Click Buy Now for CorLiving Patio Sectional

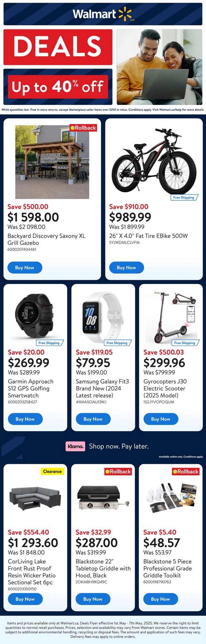(25, 599)
